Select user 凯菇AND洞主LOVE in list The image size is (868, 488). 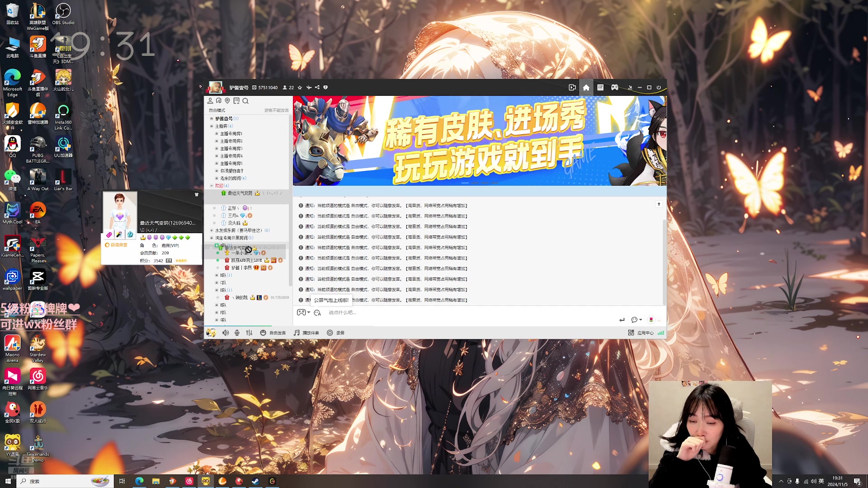246,260
